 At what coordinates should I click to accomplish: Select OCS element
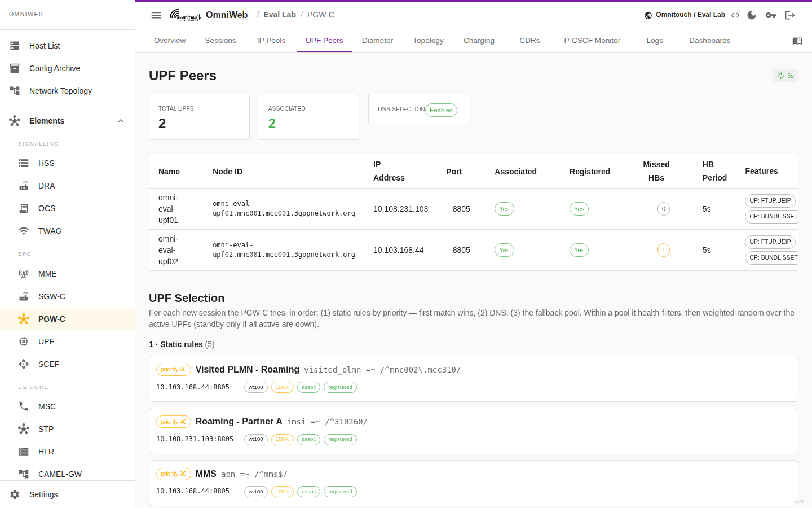coord(68,208)
